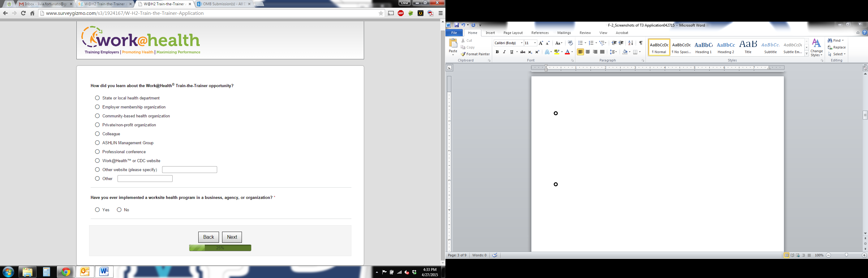The height and width of the screenshot is (278, 868).
Task: Apply strikethrough formatting
Action: pyautogui.click(x=522, y=52)
